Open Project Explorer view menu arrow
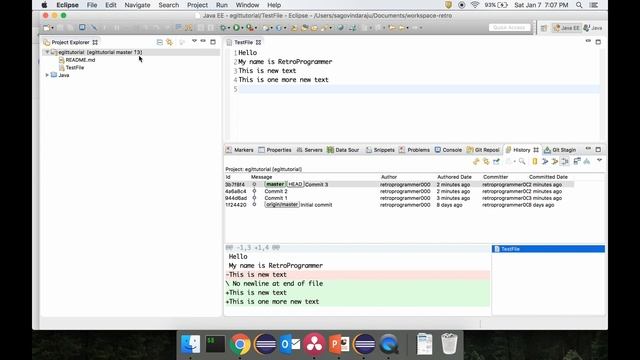The image size is (640, 360). pyautogui.click(x=194, y=41)
